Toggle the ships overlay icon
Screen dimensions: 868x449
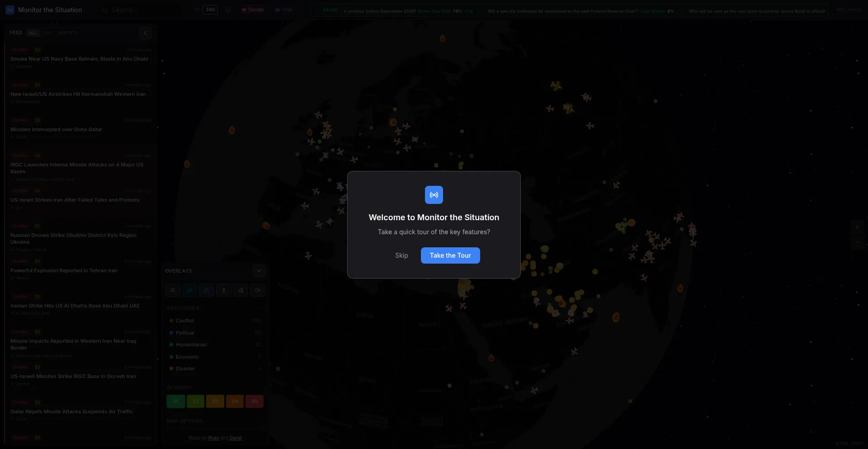207,290
